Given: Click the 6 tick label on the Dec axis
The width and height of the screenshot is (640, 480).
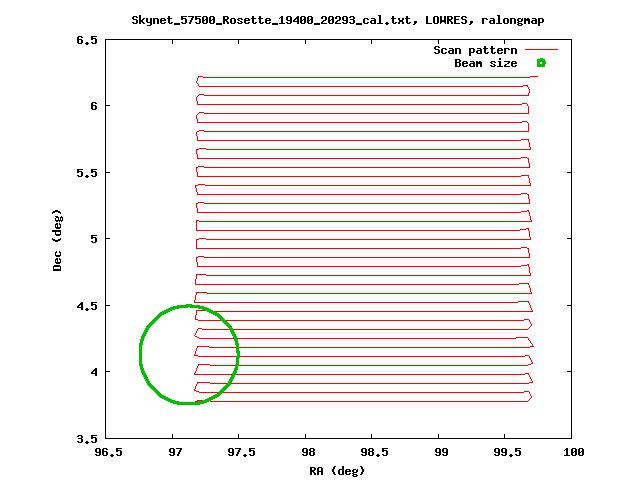Looking at the screenshot, I should coord(94,106).
